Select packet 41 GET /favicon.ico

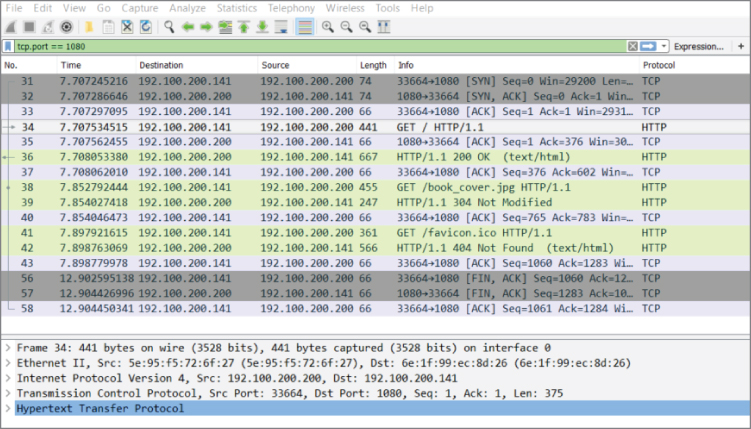pyautogui.click(x=376, y=233)
